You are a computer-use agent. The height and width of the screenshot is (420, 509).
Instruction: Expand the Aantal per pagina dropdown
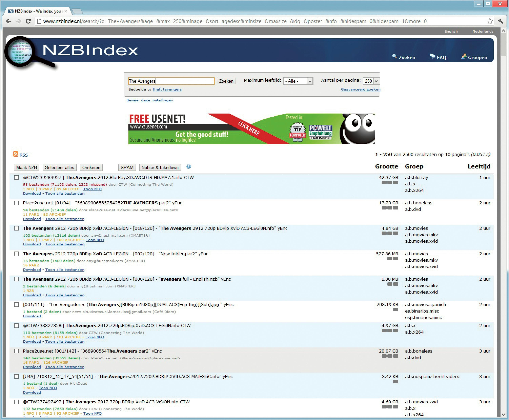click(371, 81)
